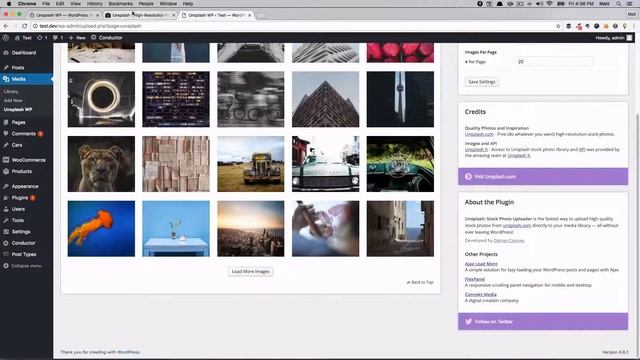The height and width of the screenshot is (360, 640).
Task: Collapse the WordPress admin menu
Action: 26,266
